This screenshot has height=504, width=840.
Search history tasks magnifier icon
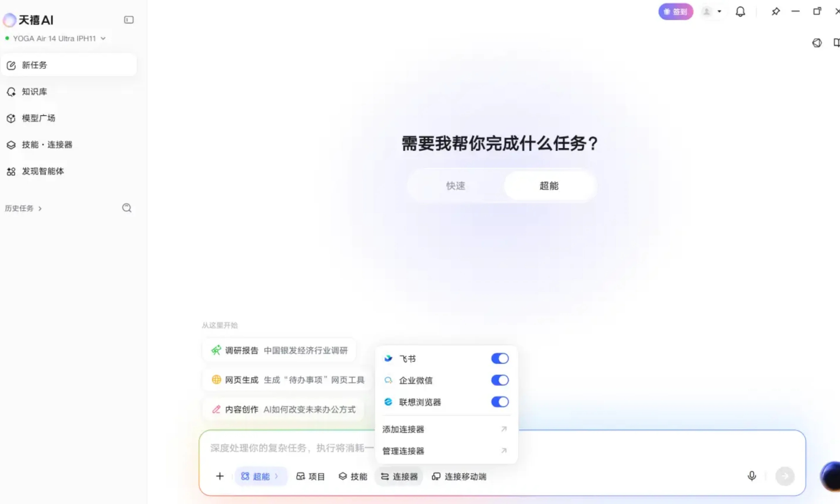(x=127, y=208)
